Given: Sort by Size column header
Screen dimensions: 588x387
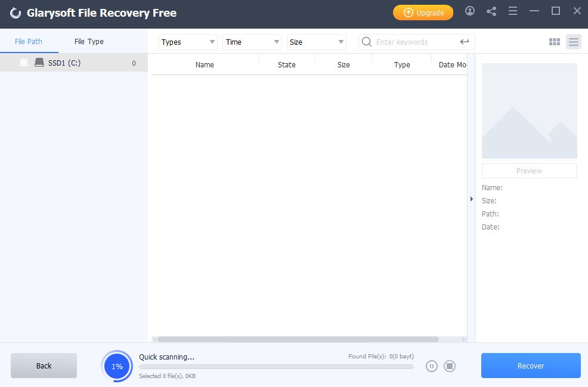Looking at the screenshot, I should [343, 64].
